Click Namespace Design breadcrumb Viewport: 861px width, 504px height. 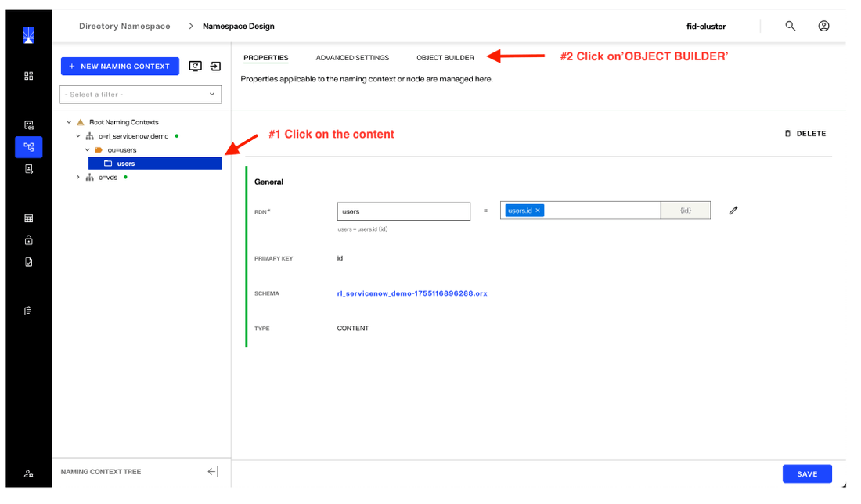pos(238,27)
